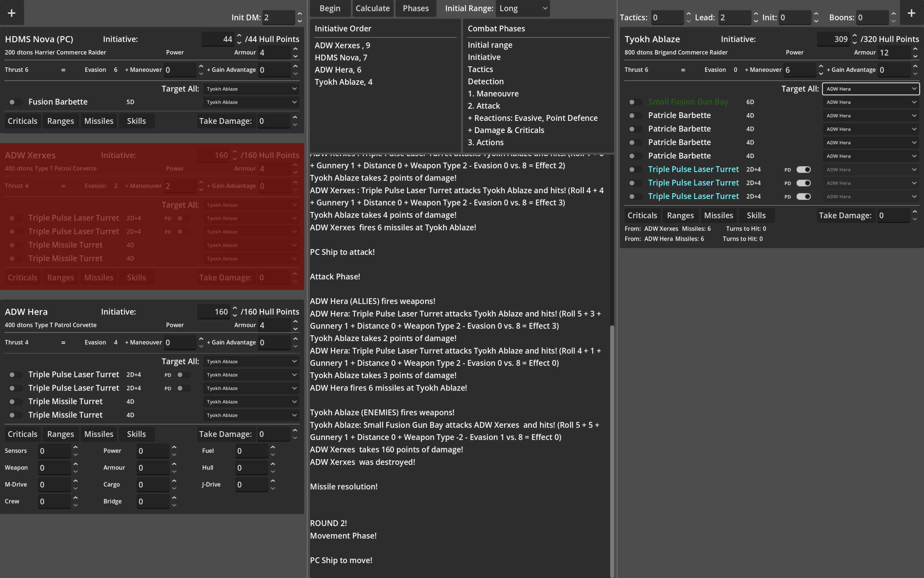
Task: Open fourth Patricle Barbette target dropdown
Action: pos(871,156)
